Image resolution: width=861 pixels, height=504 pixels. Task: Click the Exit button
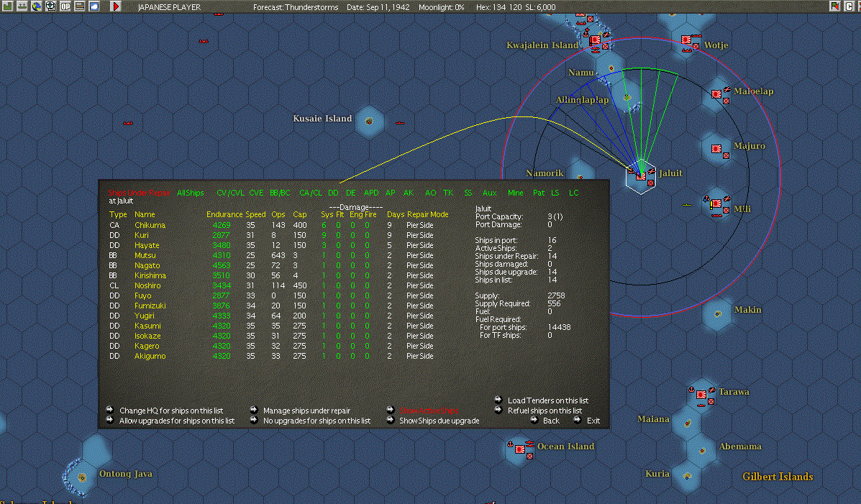pyautogui.click(x=593, y=421)
